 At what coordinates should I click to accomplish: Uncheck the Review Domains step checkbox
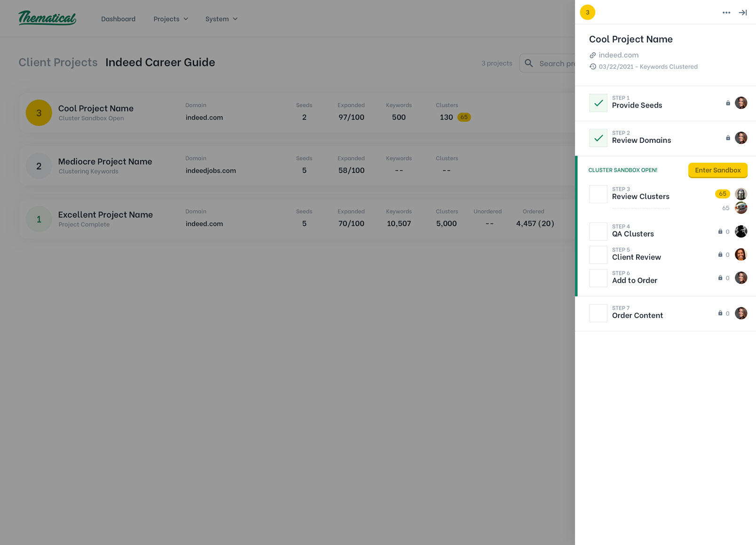(598, 138)
